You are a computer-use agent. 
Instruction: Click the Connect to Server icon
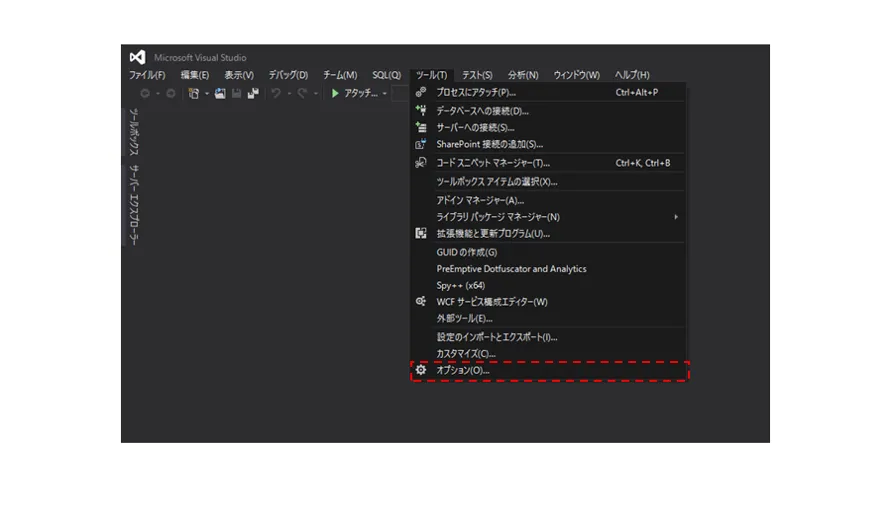pyautogui.click(x=421, y=128)
